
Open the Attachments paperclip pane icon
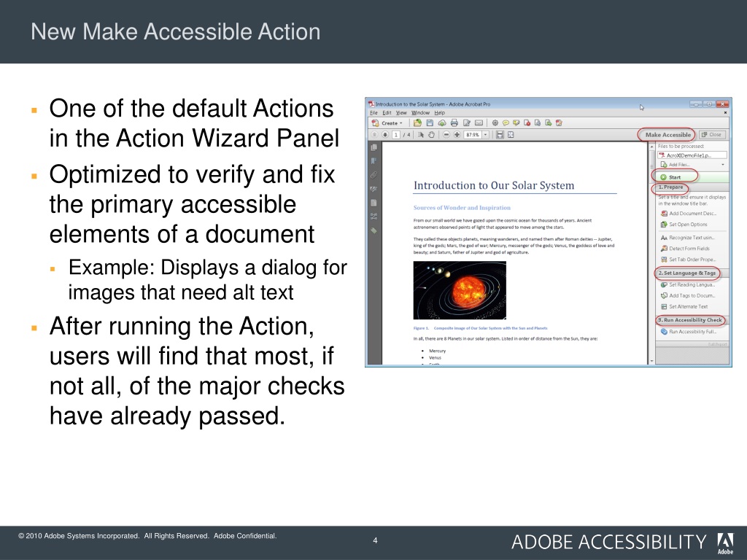tap(374, 175)
